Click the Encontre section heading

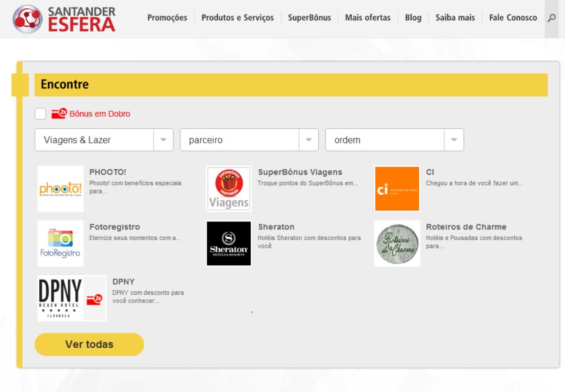click(65, 85)
